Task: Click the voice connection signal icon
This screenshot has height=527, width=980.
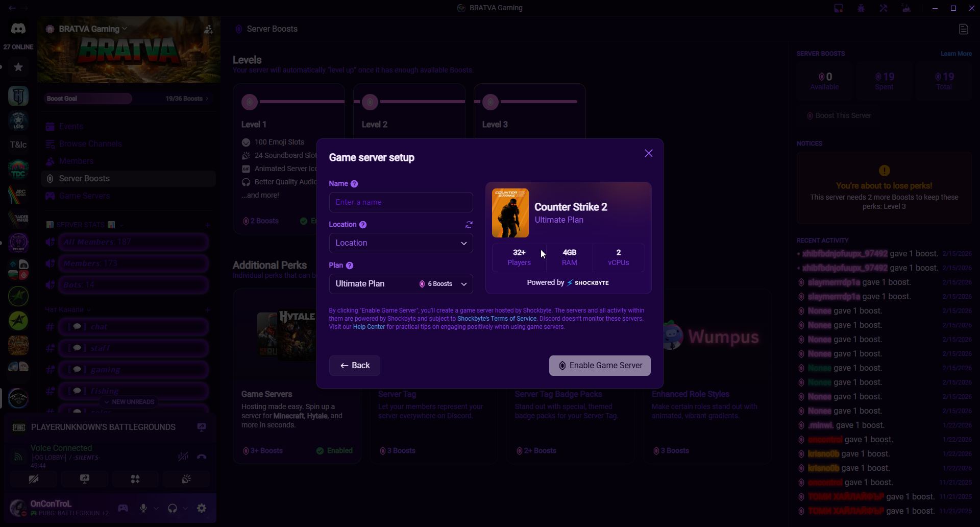Action: 18,457
